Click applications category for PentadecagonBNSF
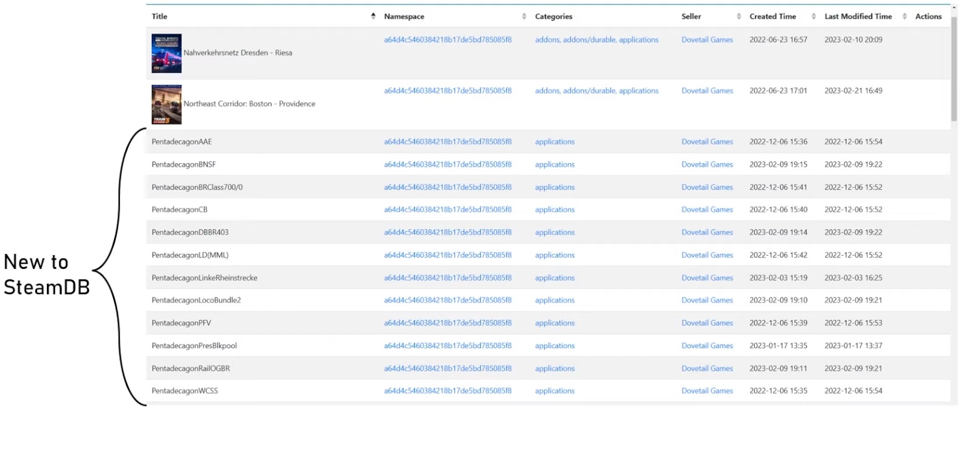Viewport: 980px width, 450px height. point(555,164)
